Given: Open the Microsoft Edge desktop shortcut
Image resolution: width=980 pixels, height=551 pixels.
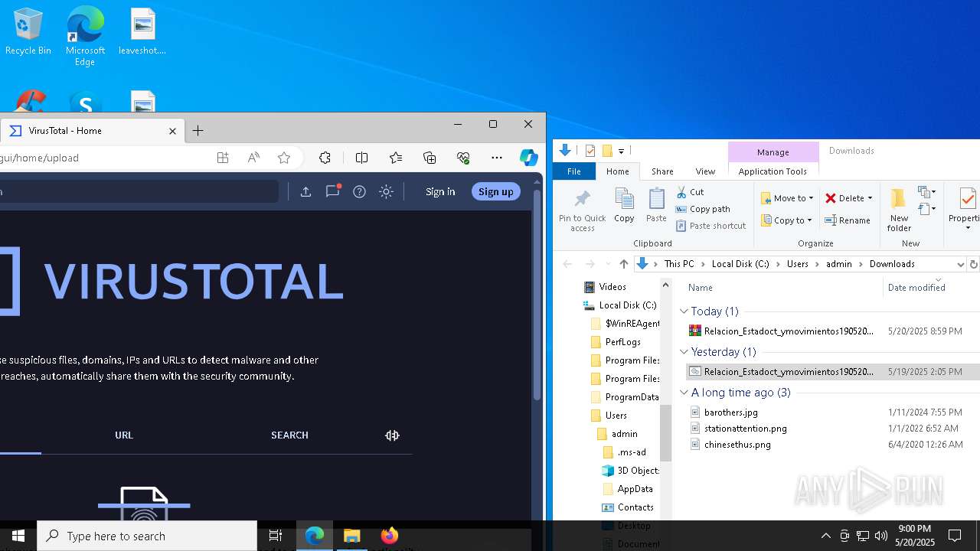Looking at the screenshot, I should point(85,36).
